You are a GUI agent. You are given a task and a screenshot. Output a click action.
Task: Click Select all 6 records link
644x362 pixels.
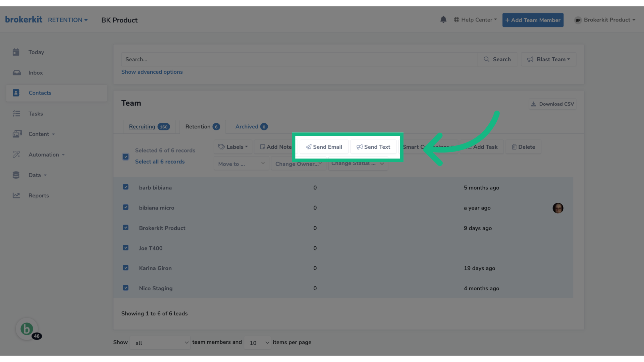(x=160, y=162)
